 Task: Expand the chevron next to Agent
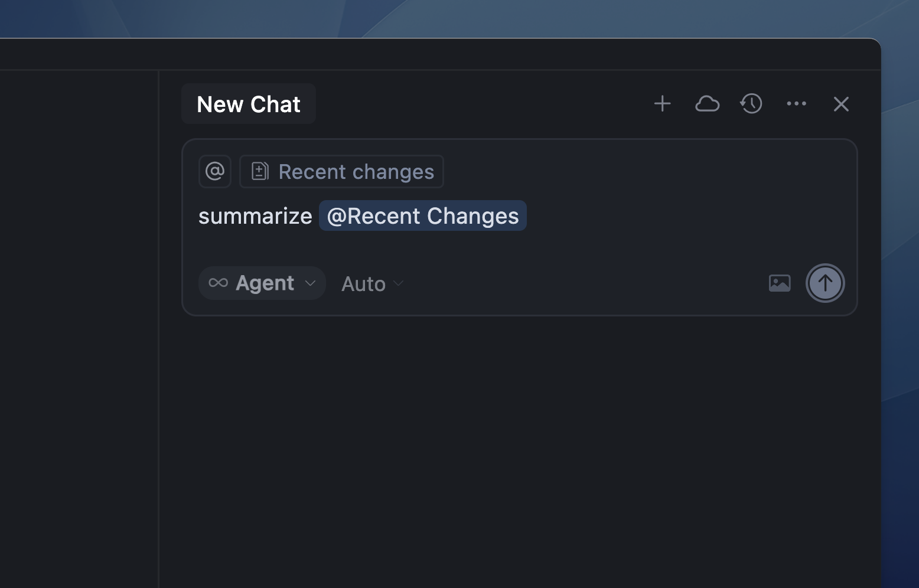coord(310,283)
